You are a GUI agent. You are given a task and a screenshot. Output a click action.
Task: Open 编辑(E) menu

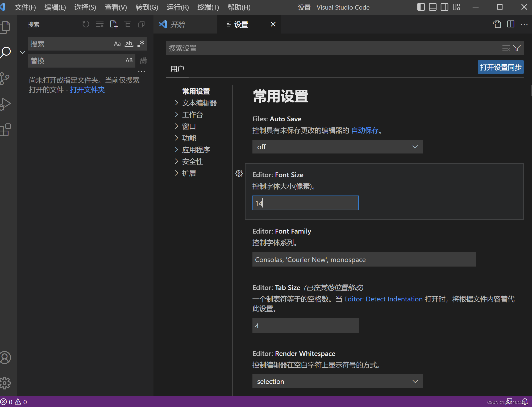55,7
